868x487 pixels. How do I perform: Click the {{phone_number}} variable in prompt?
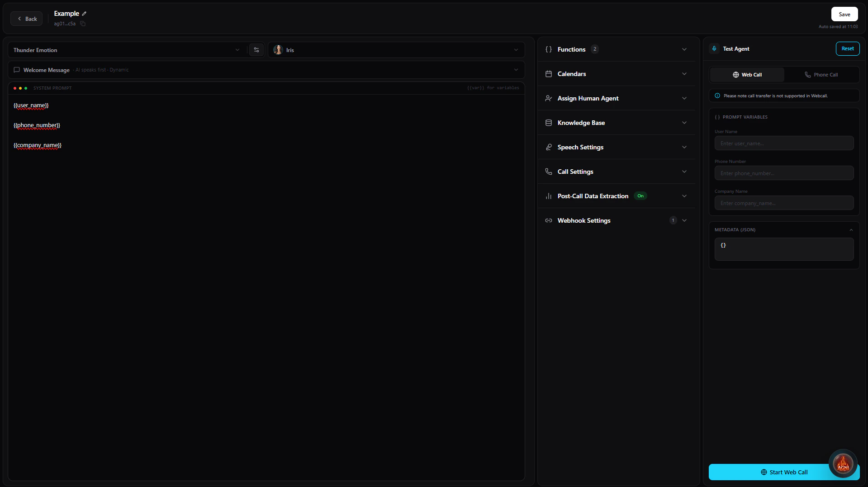(37, 125)
